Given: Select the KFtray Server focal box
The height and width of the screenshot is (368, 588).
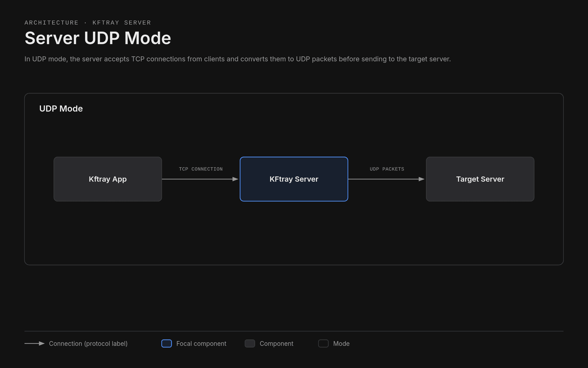Looking at the screenshot, I should pos(294,179).
